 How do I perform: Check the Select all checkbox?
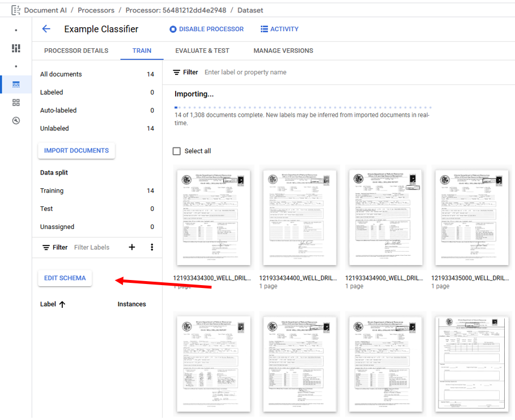177,151
